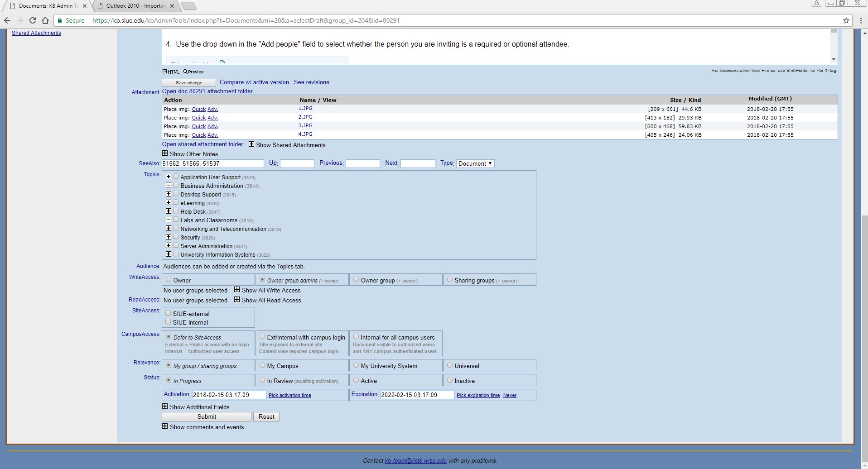Viewport: 868px width, 469px height.
Task: Bookmark page with the star icon
Action: coord(846,20)
